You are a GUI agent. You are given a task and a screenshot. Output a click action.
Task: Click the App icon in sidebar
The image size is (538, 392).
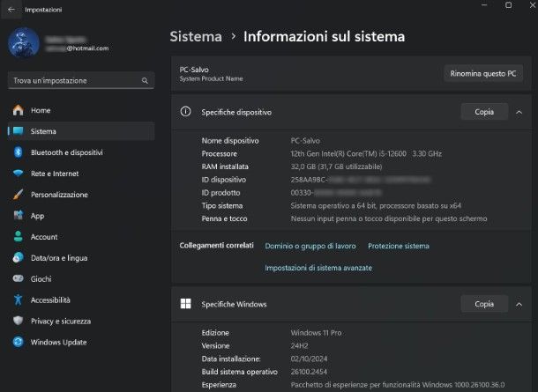point(19,215)
